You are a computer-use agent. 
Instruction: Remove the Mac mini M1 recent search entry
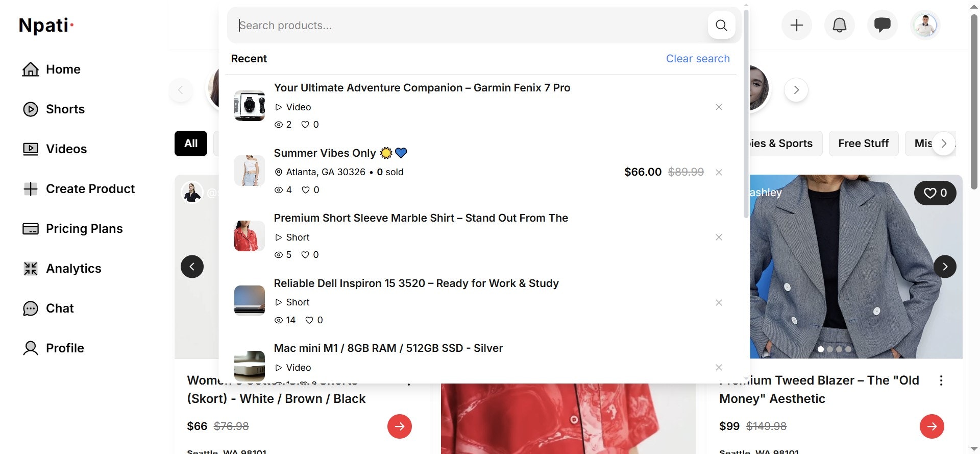coord(719,367)
